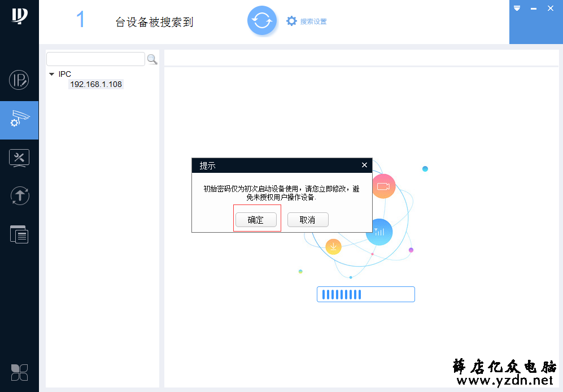
Task: Open the system tools sidebar icon
Action: click(x=19, y=159)
